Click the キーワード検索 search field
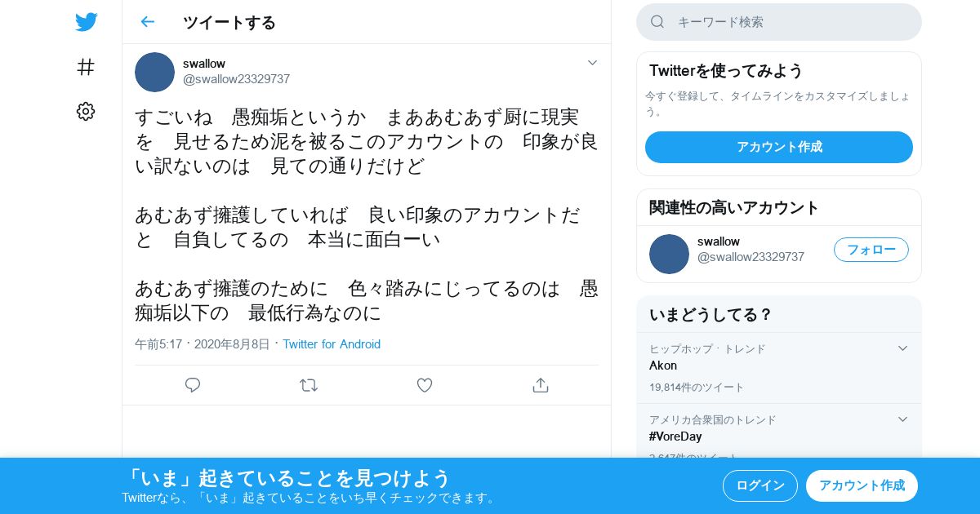980x514 pixels. tap(779, 22)
